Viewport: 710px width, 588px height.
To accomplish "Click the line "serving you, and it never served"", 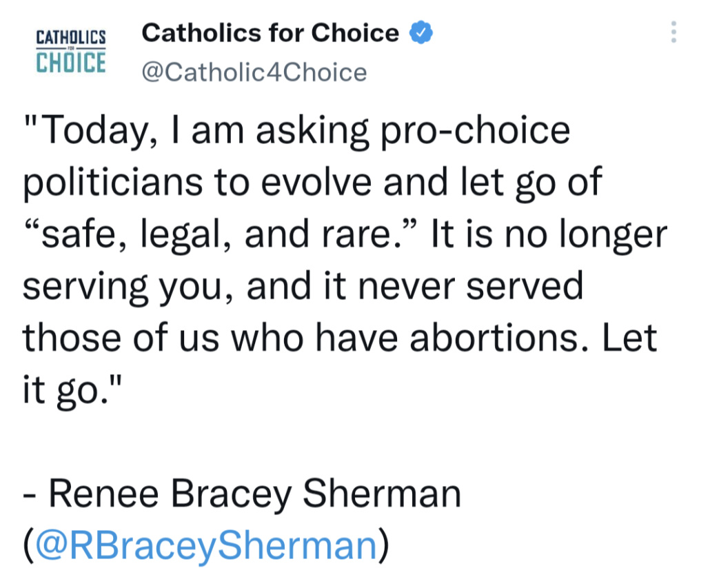I will click(x=303, y=287).
